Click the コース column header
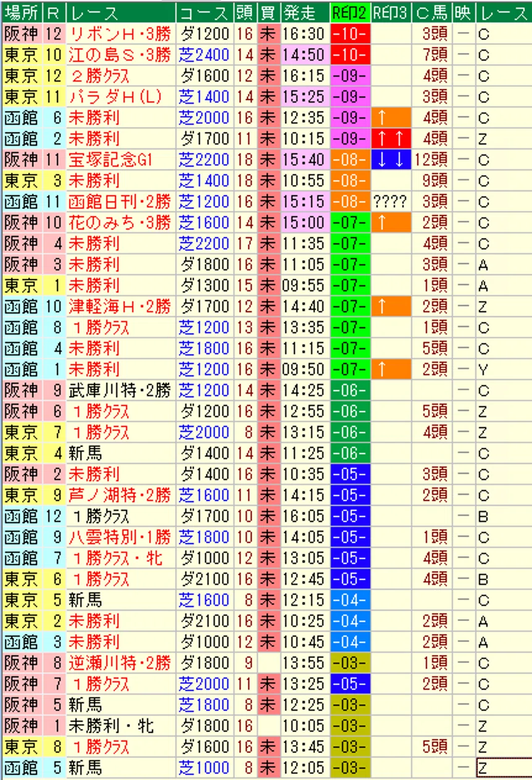Image resolution: width=532 pixels, height=780 pixels. 204,12
